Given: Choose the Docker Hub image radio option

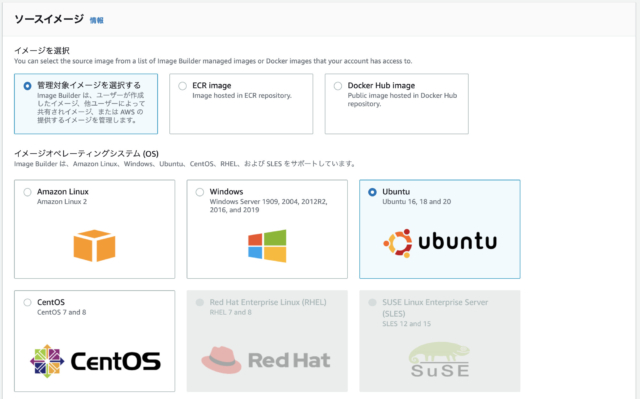Looking at the screenshot, I should click(338, 86).
